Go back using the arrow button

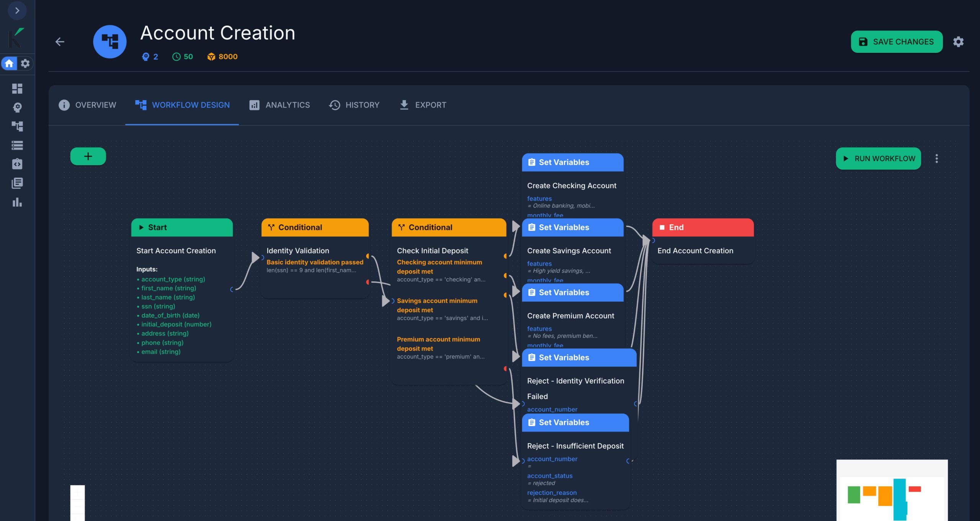pos(60,42)
